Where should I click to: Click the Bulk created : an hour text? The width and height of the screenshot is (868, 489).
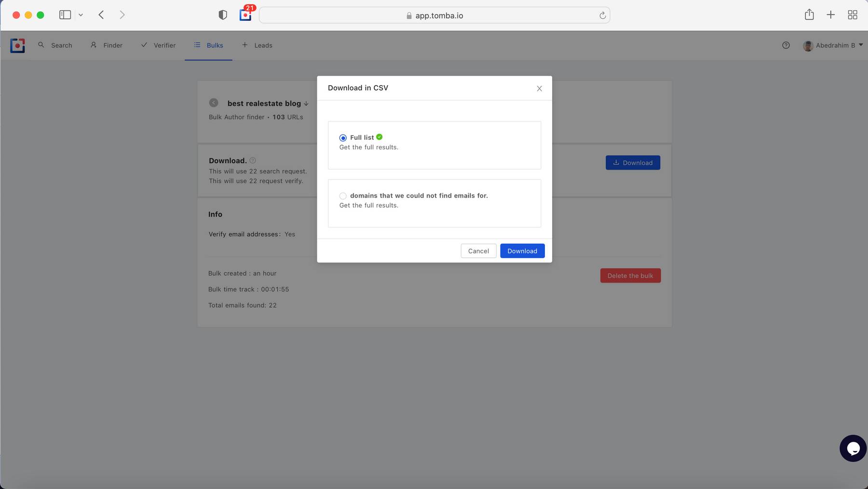pos(242,274)
